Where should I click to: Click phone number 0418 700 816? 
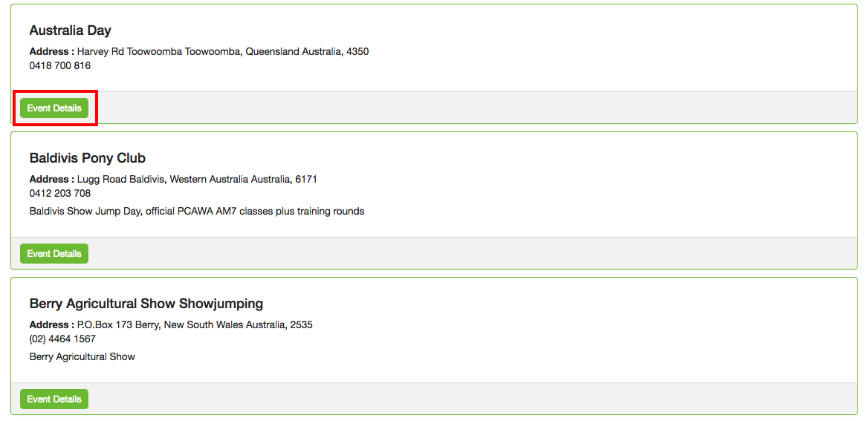(60, 65)
